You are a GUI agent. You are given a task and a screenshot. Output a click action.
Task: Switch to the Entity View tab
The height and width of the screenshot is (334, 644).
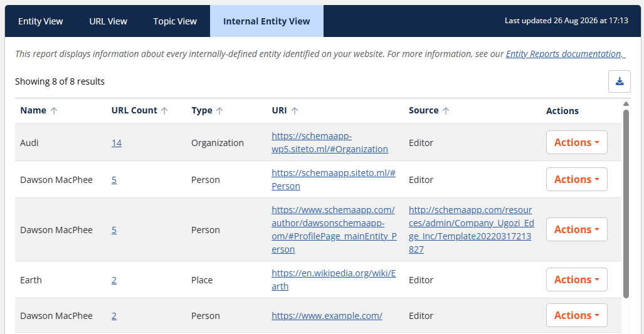click(x=40, y=21)
